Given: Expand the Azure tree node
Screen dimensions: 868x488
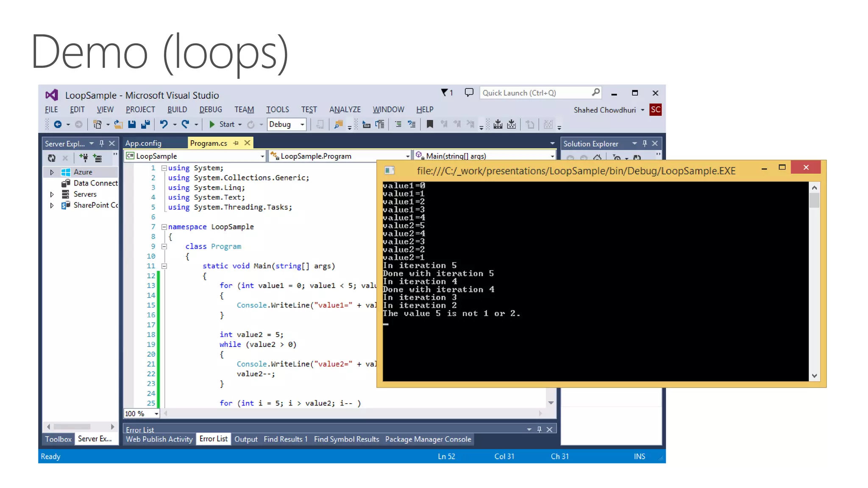Looking at the screenshot, I should pyautogui.click(x=52, y=172).
